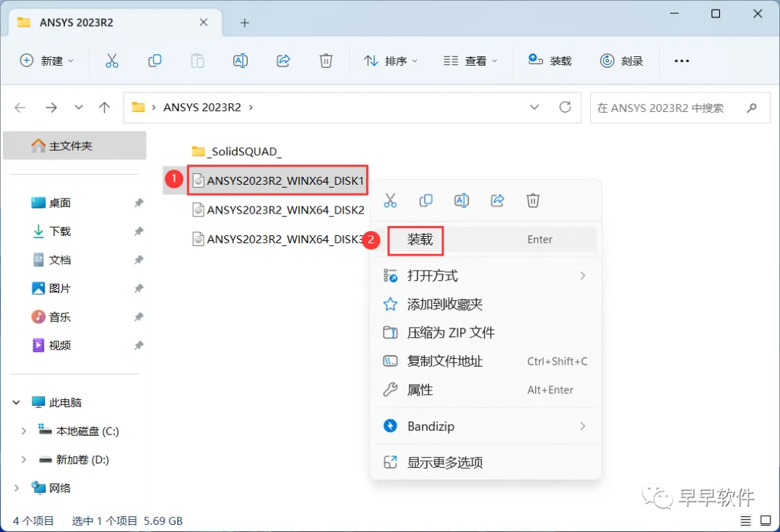The width and height of the screenshot is (780, 532).
Task: Unpin 文档 using its pin icon
Action: coord(139,260)
